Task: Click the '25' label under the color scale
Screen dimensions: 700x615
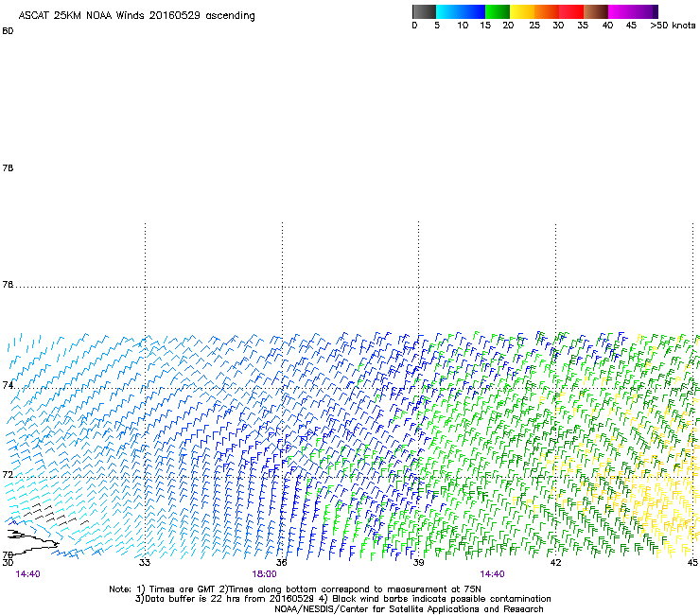Action: point(534,25)
